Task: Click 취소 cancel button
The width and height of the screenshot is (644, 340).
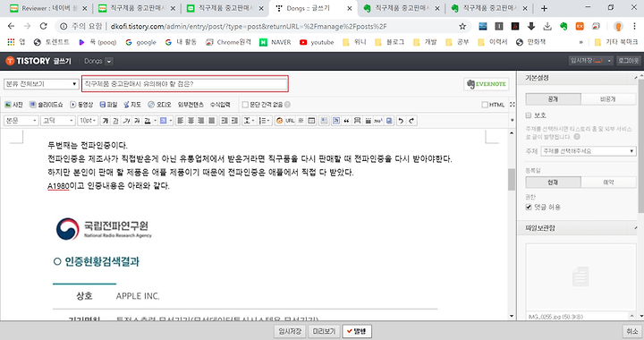Action: tap(632, 331)
